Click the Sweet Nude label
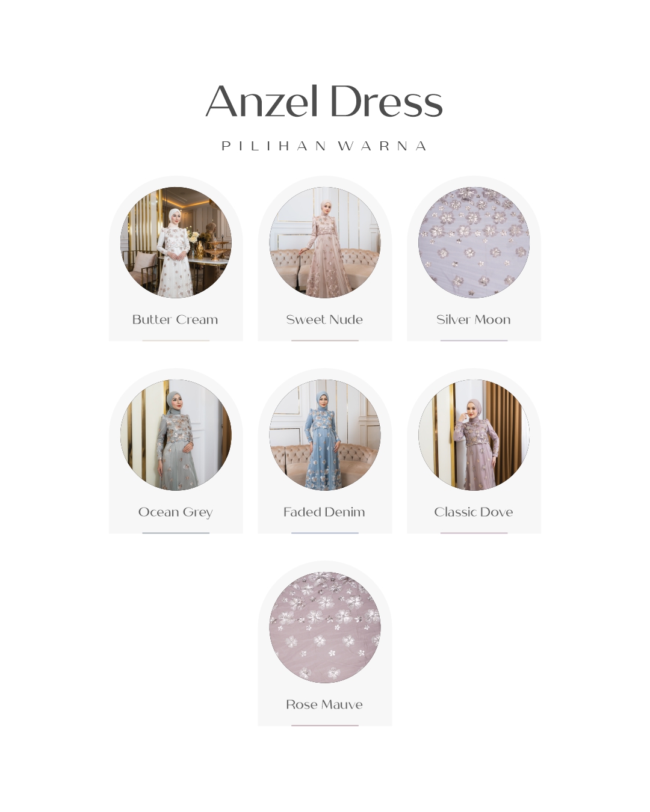 (x=324, y=319)
